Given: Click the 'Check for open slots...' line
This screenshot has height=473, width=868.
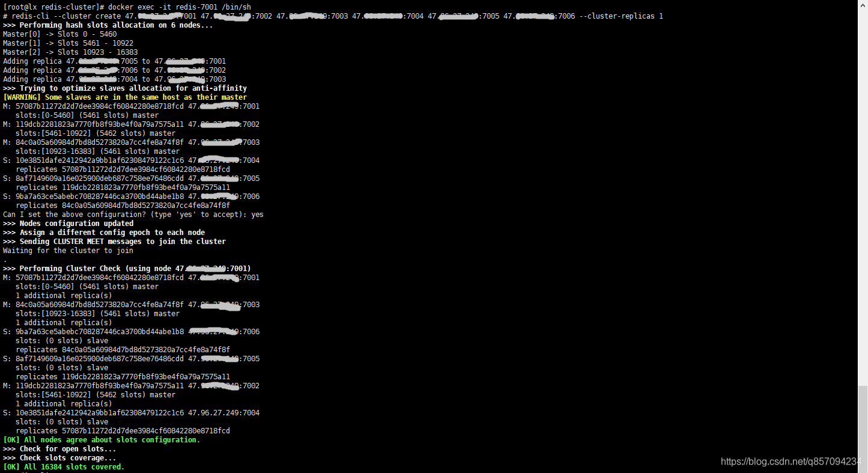Looking at the screenshot, I should (x=60, y=448).
